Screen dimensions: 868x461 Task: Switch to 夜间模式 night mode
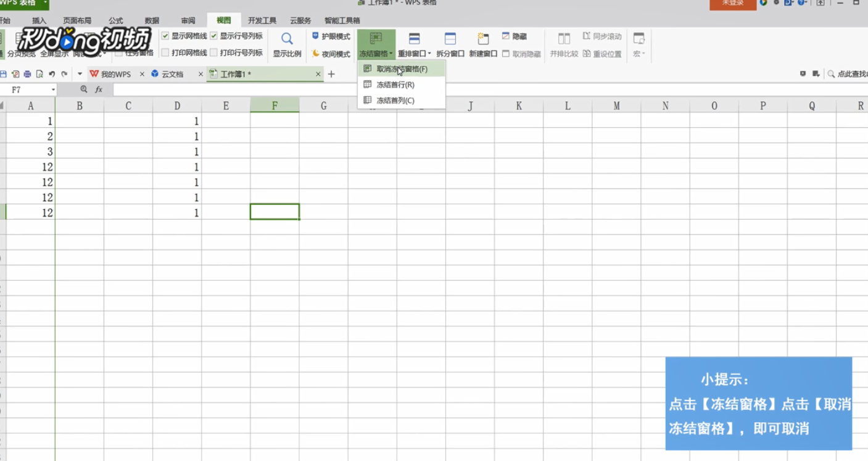(331, 54)
